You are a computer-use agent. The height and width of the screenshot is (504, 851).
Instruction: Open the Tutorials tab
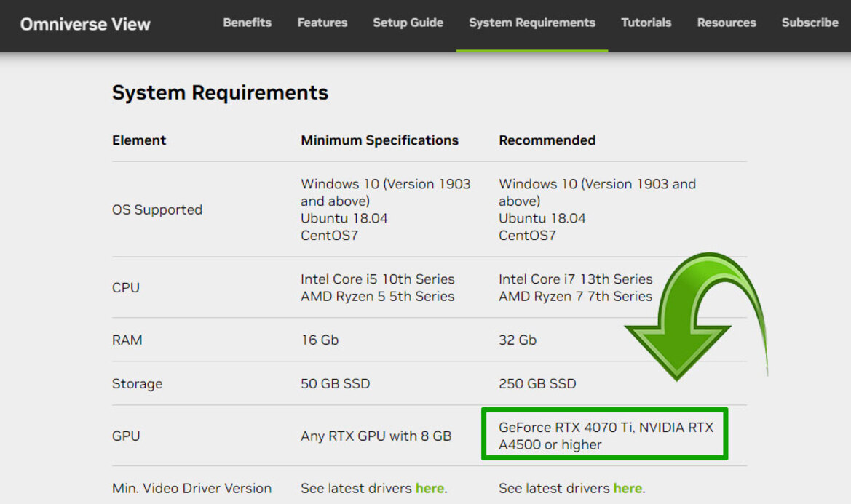pyautogui.click(x=646, y=23)
